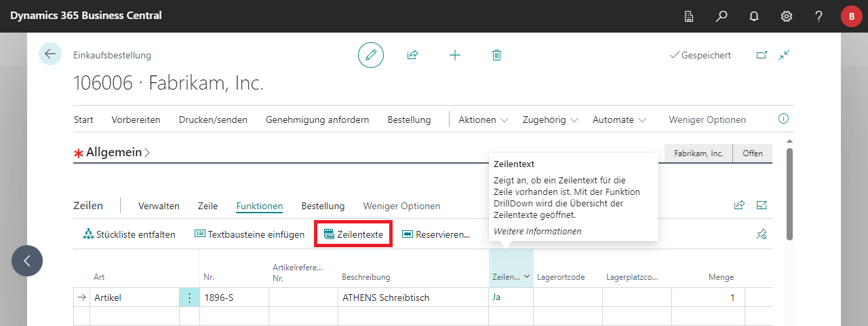Click previous record round arrow button

click(x=27, y=261)
